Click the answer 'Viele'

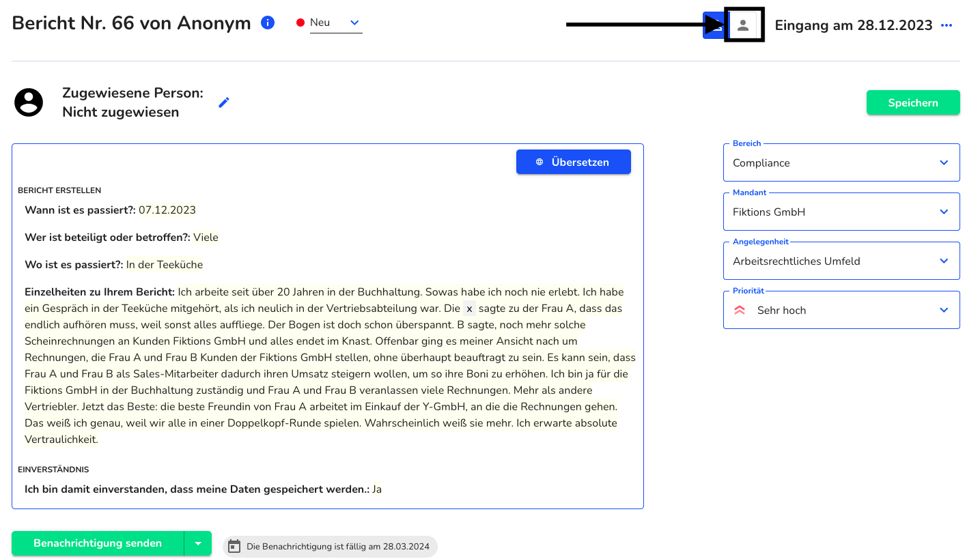pos(206,237)
